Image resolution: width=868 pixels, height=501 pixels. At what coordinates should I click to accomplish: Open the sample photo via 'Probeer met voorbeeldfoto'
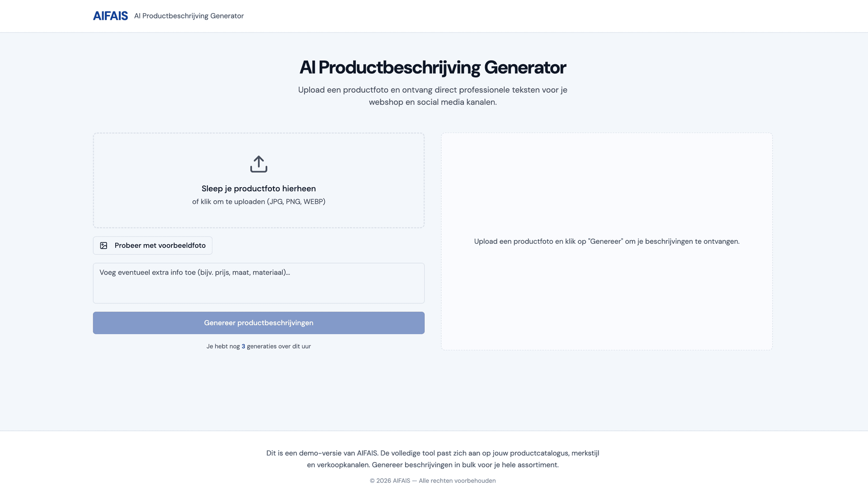152,246
